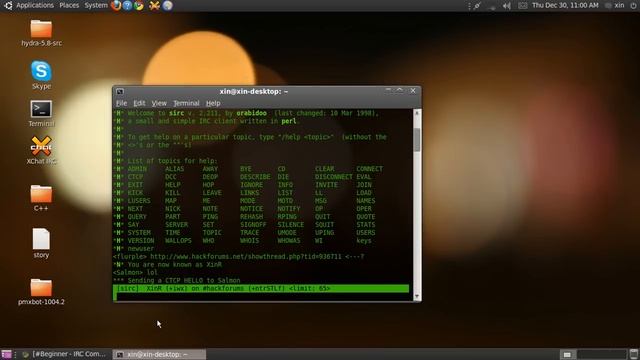Minimize the terminal window
This screenshot has width=640, height=360.
click(x=388, y=91)
